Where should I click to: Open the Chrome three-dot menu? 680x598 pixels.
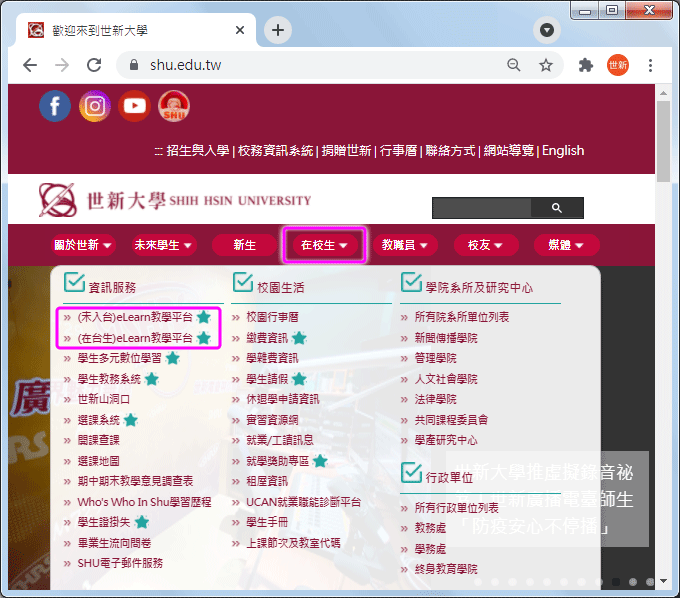[650, 65]
